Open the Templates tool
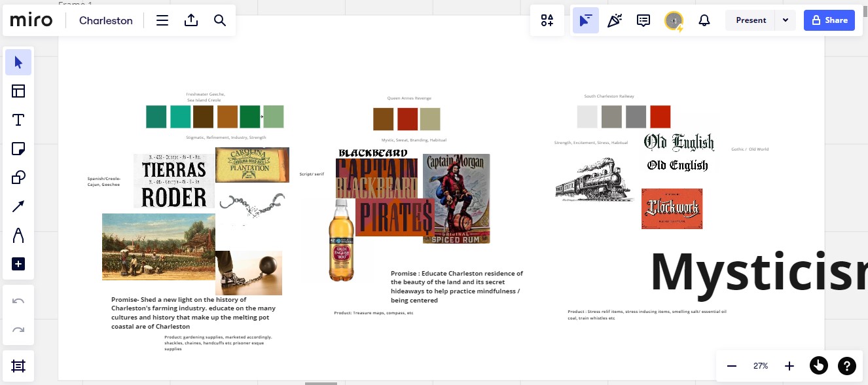This screenshot has height=385, width=868. pyautogui.click(x=18, y=91)
